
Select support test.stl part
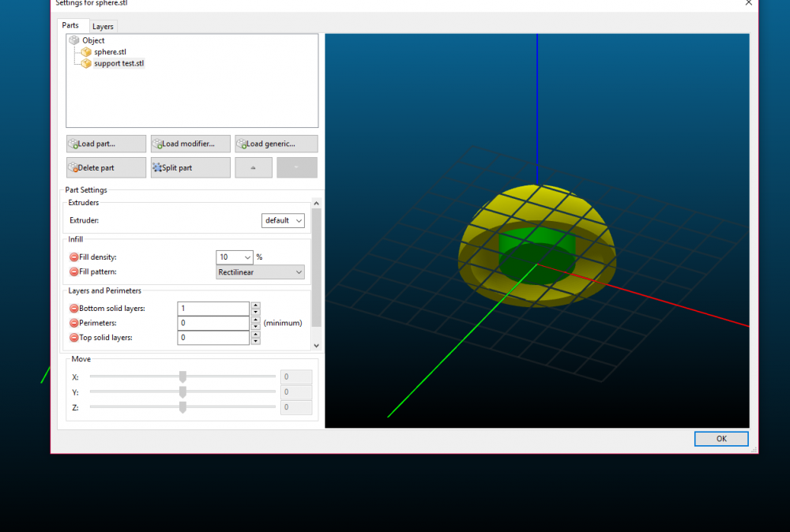[119, 63]
